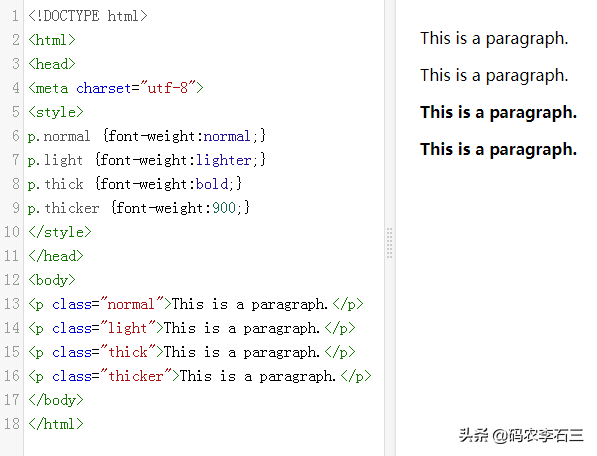
Task: Click the p.thicker font-weight 900 rule
Action: coord(139,208)
